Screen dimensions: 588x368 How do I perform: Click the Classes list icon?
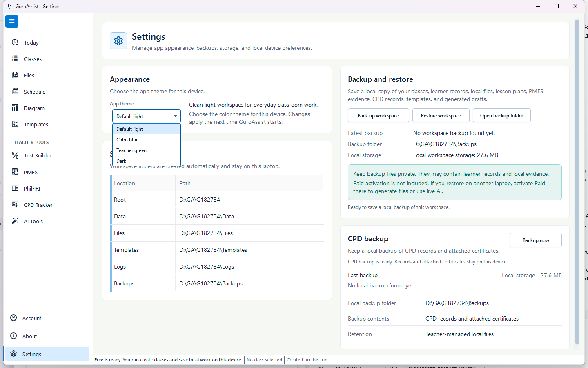point(15,58)
